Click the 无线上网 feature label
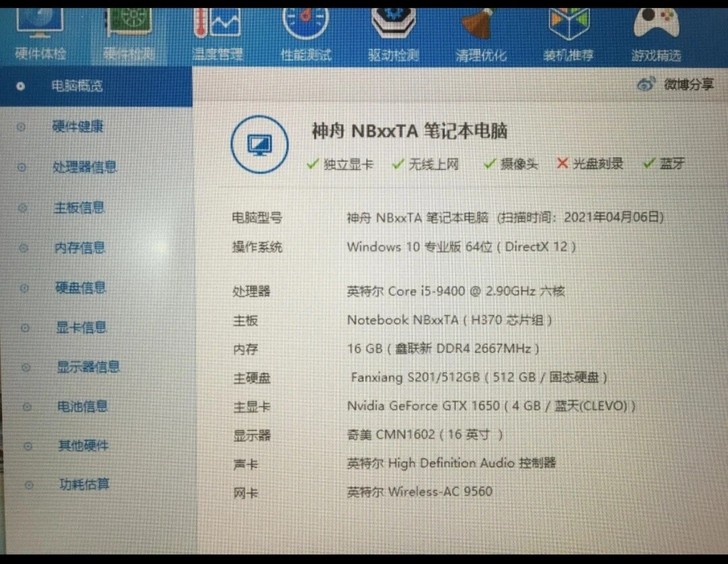728x564 pixels. point(434,164)
